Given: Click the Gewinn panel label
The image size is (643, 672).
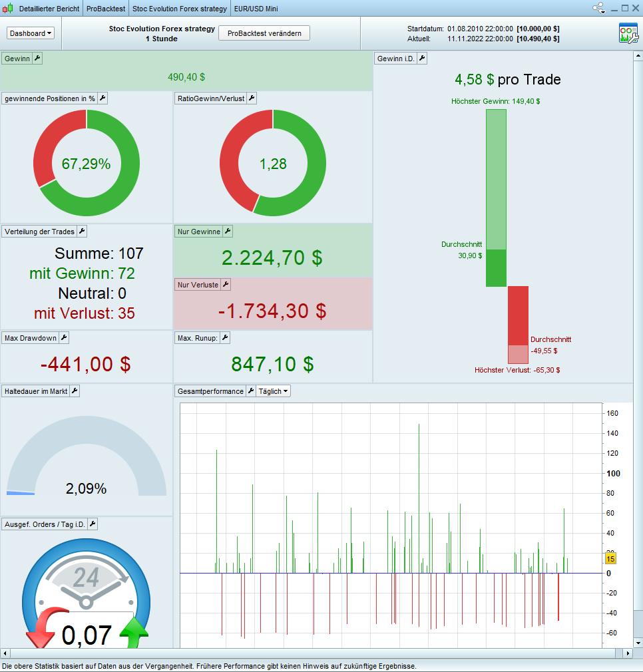Looking at the screenshot, I should tap(17, 59).
